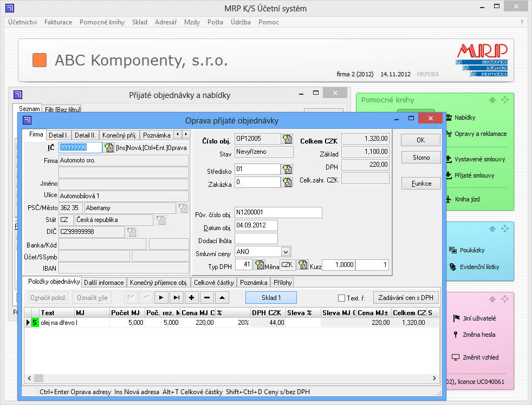This screenshot has height=405, width=532.
Task: Go to first item record
Action: click(x=131, y=297)
